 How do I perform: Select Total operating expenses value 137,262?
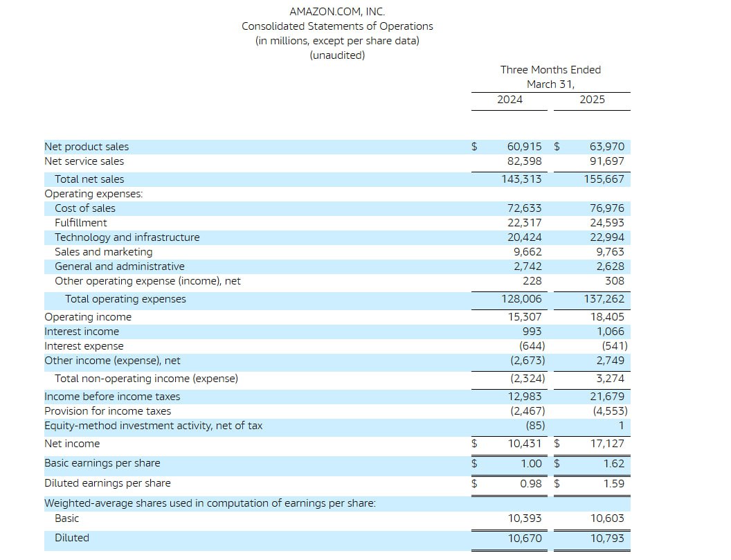pyautogui.click(x=604, y=299)
